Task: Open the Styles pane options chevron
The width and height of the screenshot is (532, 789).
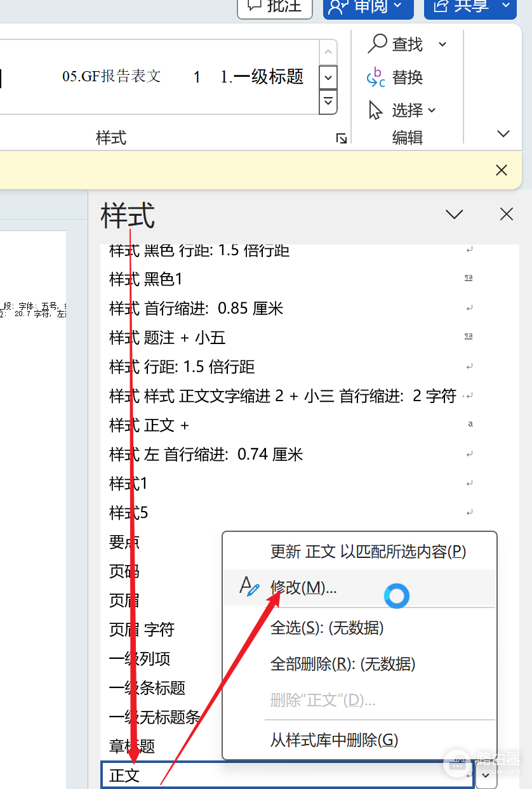Action: [455, 215]
